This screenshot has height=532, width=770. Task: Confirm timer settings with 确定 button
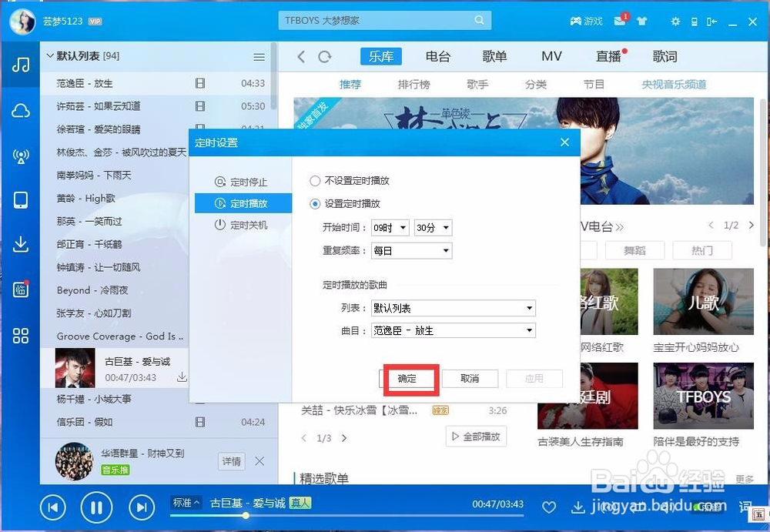click(x=409, y=378)
